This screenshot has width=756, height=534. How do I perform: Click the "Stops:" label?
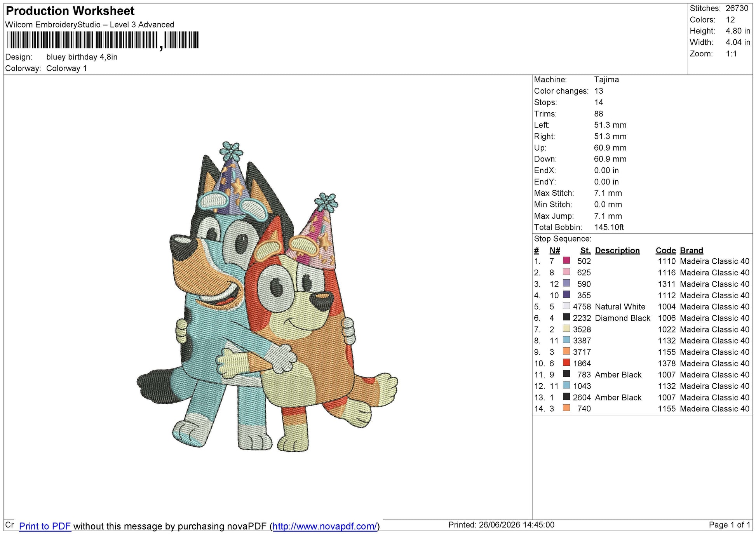pos(545,103)
